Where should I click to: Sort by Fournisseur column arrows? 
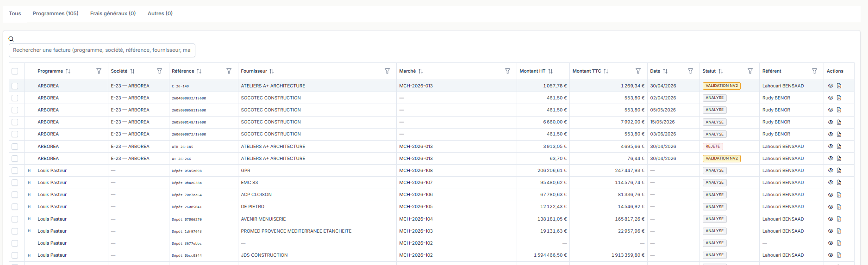(272, 71)
